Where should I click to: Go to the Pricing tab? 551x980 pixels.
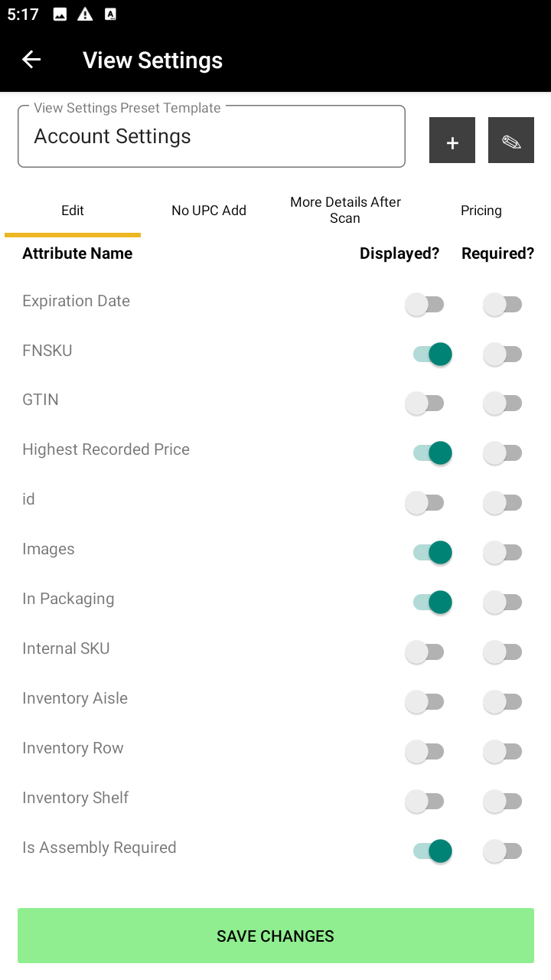click(481, 211)
